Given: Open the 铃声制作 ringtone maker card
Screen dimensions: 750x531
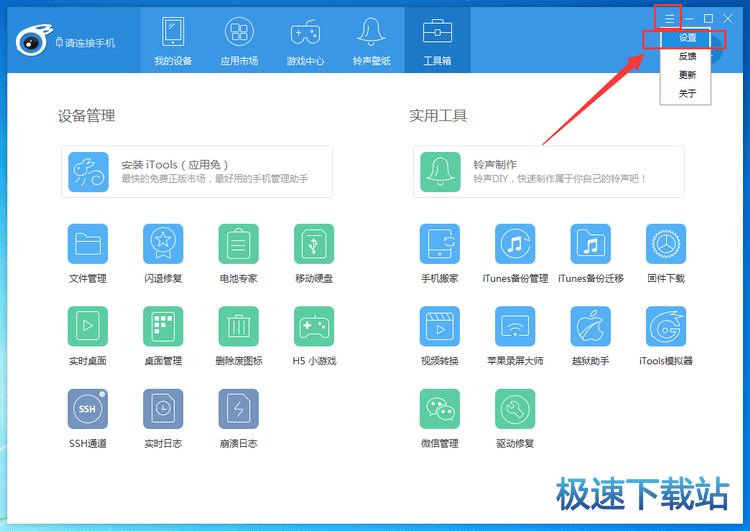Looking at the screenshot, I should [x=549, y=172].
